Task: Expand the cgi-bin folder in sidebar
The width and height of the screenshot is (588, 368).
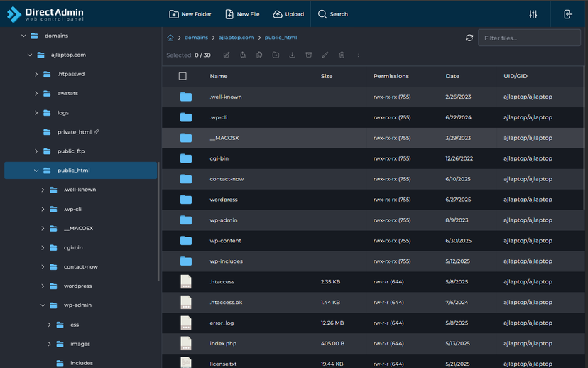Action: (43, 247)
